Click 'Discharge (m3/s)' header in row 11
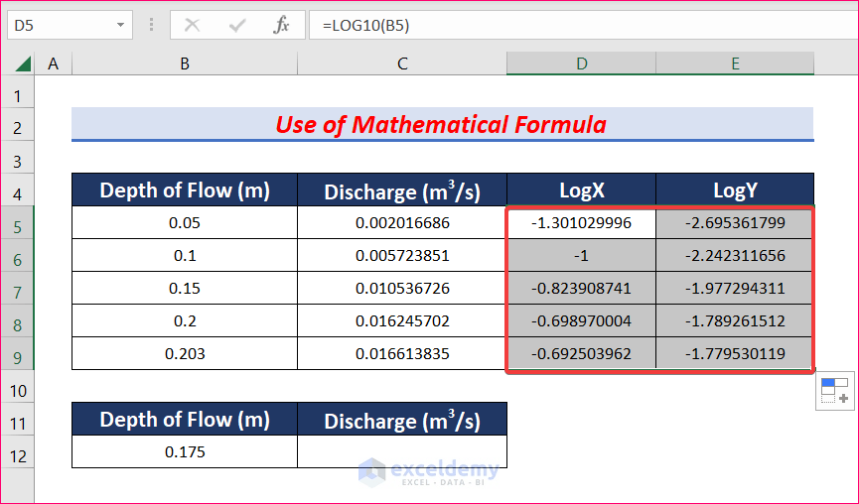The image size is (859, 504). (x=402, y=420)
